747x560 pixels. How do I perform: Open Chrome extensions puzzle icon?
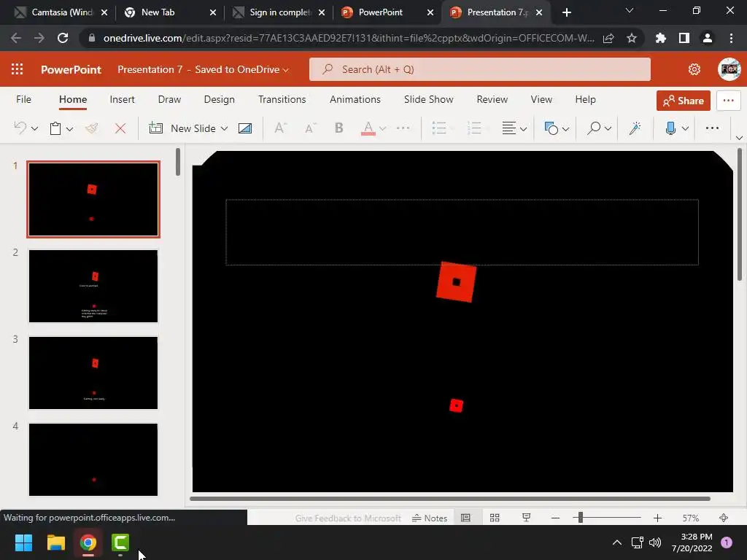coord(661,38)
